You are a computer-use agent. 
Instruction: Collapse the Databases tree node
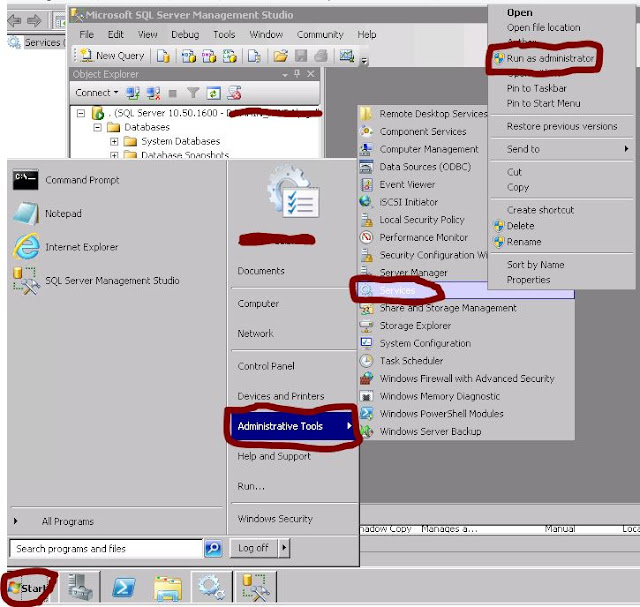[97, 128]
